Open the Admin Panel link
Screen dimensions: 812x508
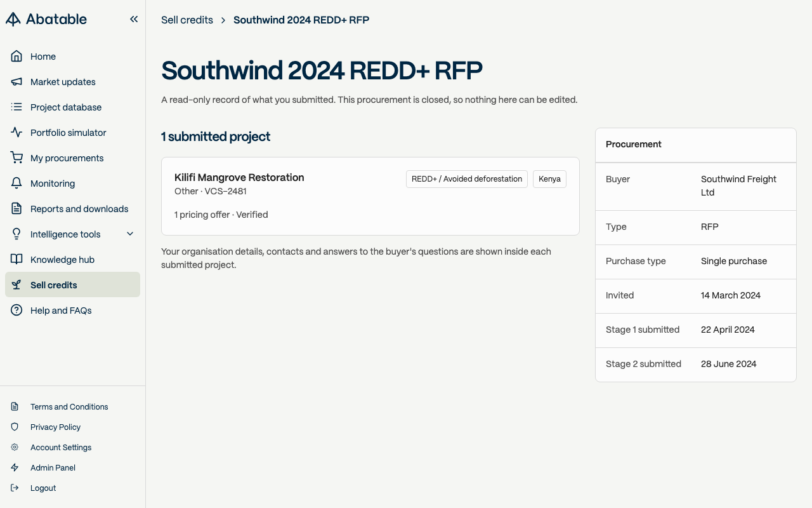click(x=53, y=467)
